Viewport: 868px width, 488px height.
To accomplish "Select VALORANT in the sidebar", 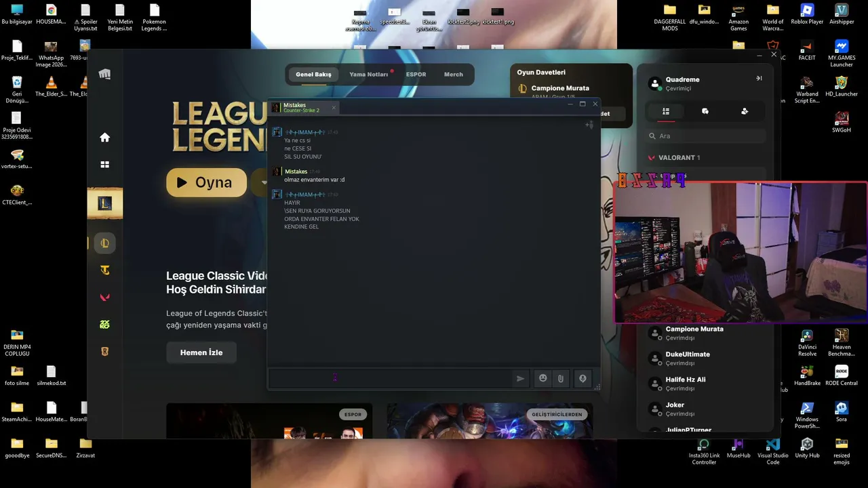I will [104, 298].
